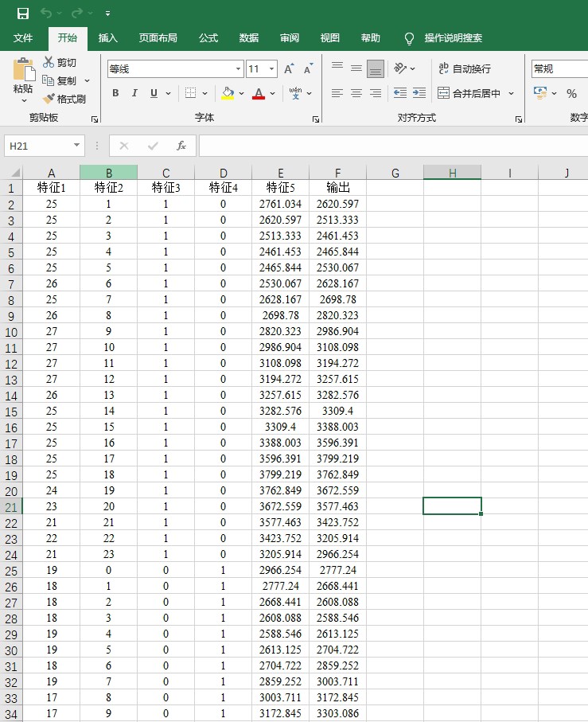Select align left icon
588x722 pixels.
click(337, 93)
